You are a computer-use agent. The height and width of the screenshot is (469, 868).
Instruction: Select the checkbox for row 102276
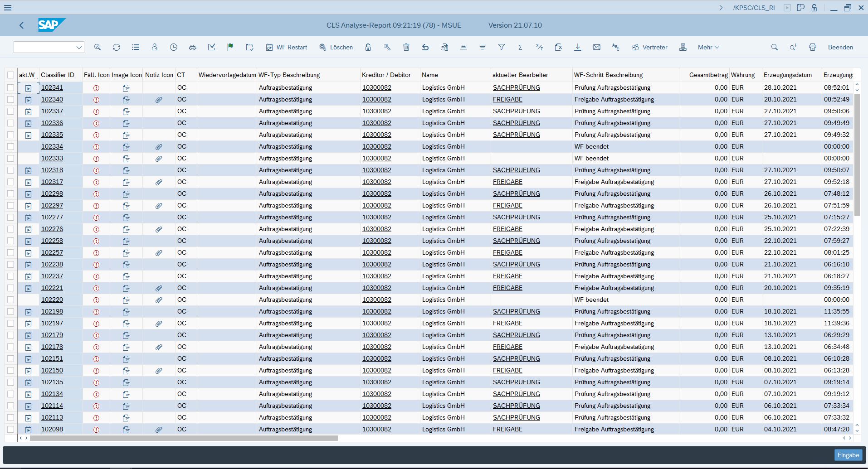(10, 229)
